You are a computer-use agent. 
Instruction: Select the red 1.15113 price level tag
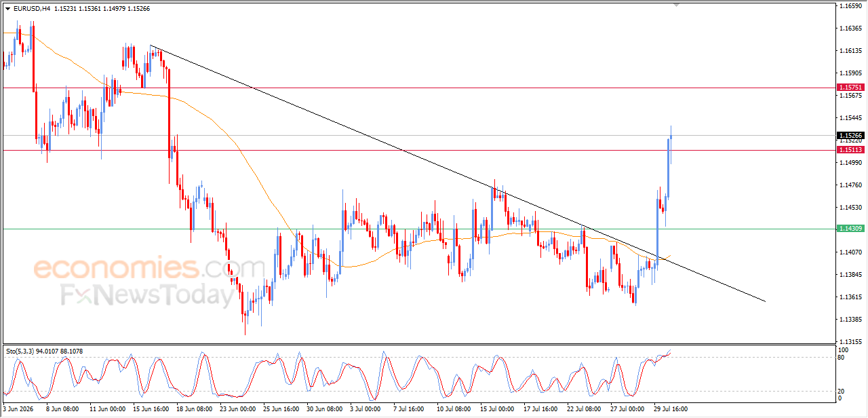tap(850, 149)
